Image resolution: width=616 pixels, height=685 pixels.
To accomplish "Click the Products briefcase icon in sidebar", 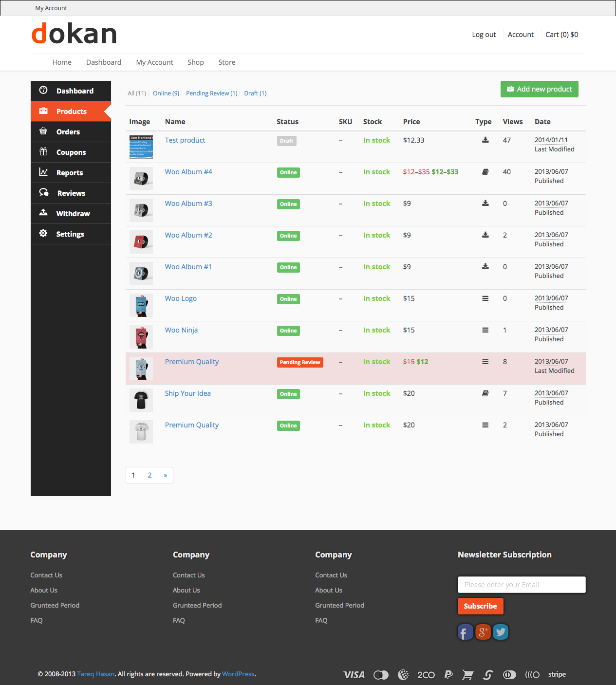I will click(43, 111).
